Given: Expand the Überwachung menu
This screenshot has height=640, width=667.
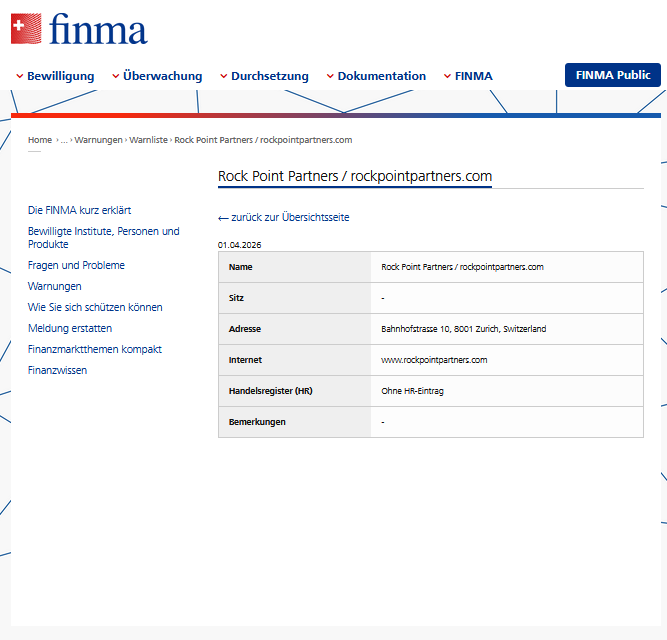Looking at the screenshot, I should pos(157,76).
